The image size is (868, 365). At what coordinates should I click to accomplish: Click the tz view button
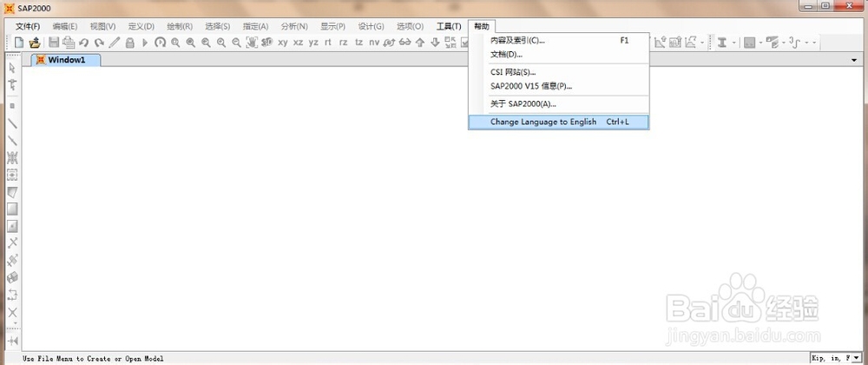pos(358,42)
